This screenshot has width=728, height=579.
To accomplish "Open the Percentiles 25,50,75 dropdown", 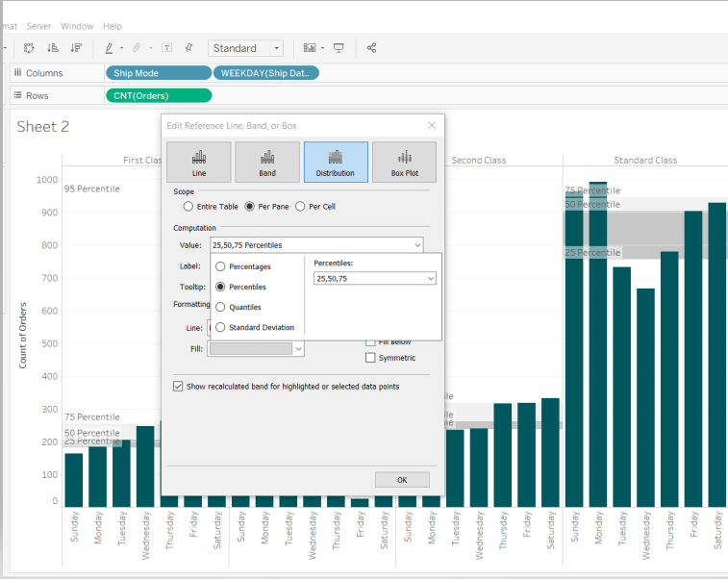I will coord(431,279).
